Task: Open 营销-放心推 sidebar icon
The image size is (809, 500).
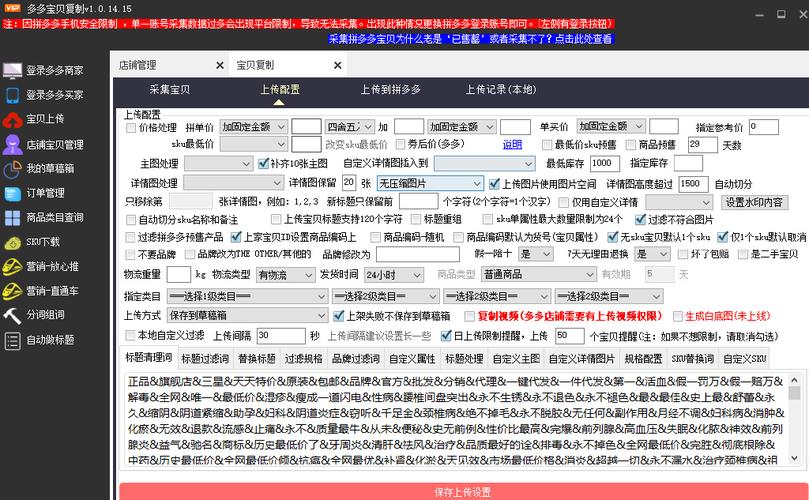Action: 12,267
